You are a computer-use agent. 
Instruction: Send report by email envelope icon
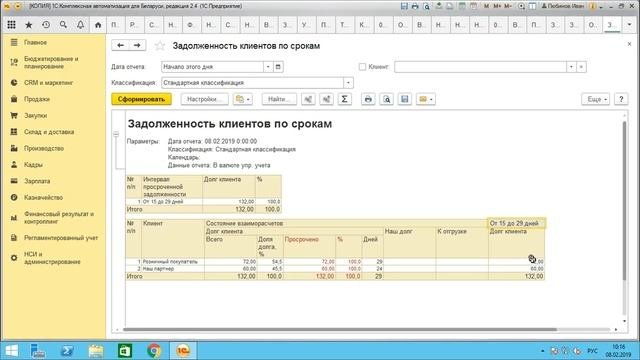coord(426,99)
